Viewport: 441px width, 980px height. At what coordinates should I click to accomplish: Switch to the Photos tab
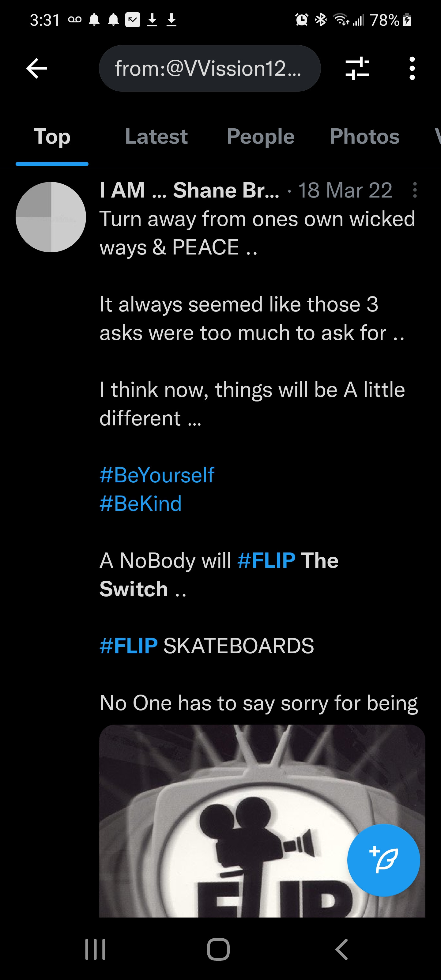[x=364, y=137]
